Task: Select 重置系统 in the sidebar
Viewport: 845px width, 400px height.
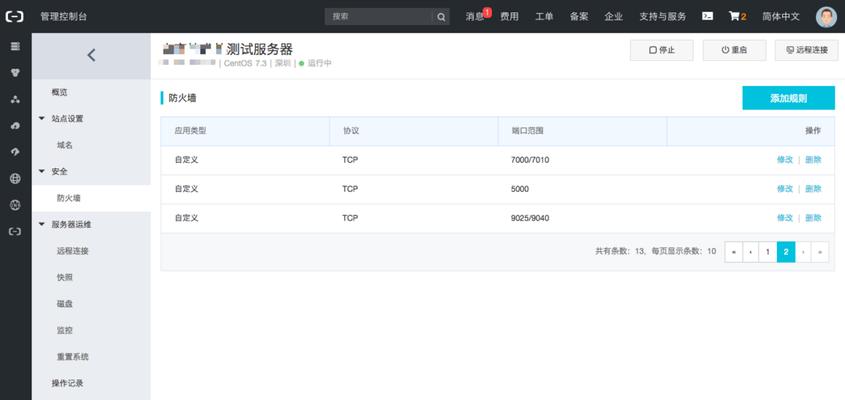Action: pos(73,357)
